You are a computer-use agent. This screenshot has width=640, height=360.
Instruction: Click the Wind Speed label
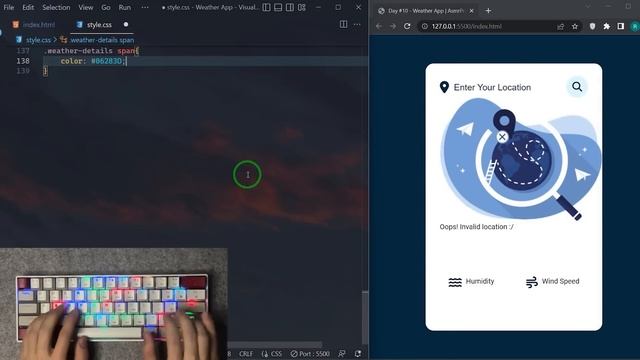click(x=560, y=281)
